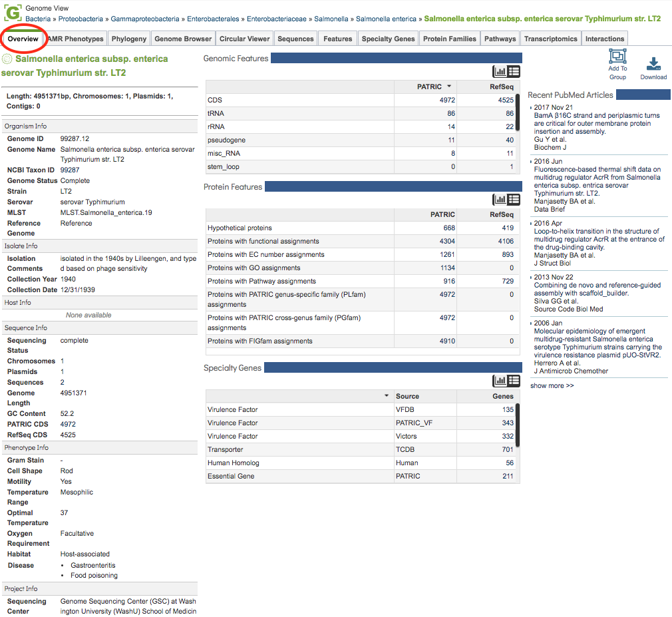Click the Specialty Genes table scrollbar
This screenshot has height=617, width=672.
[x=517, y=425]
